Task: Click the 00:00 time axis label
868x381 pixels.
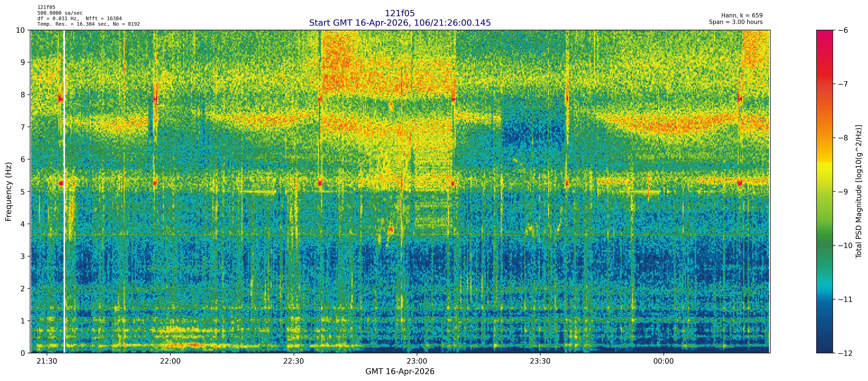Action: pyautogui.click(x=664, y=362)
